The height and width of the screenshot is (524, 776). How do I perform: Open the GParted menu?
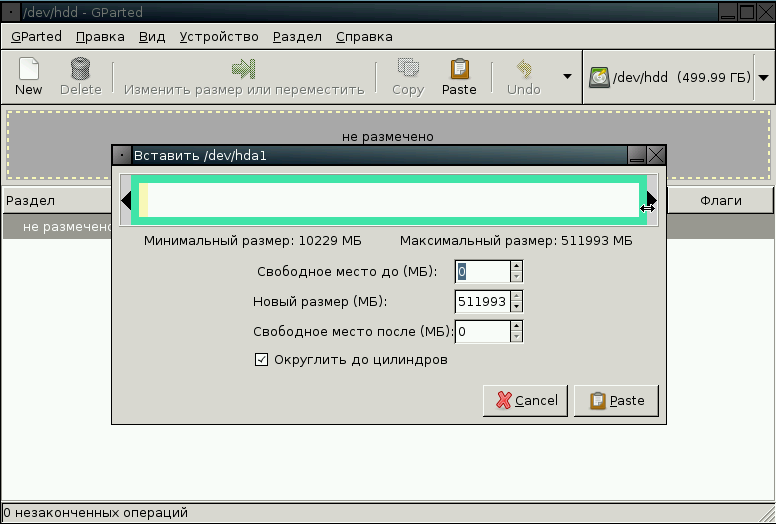(x=36, y=37)
